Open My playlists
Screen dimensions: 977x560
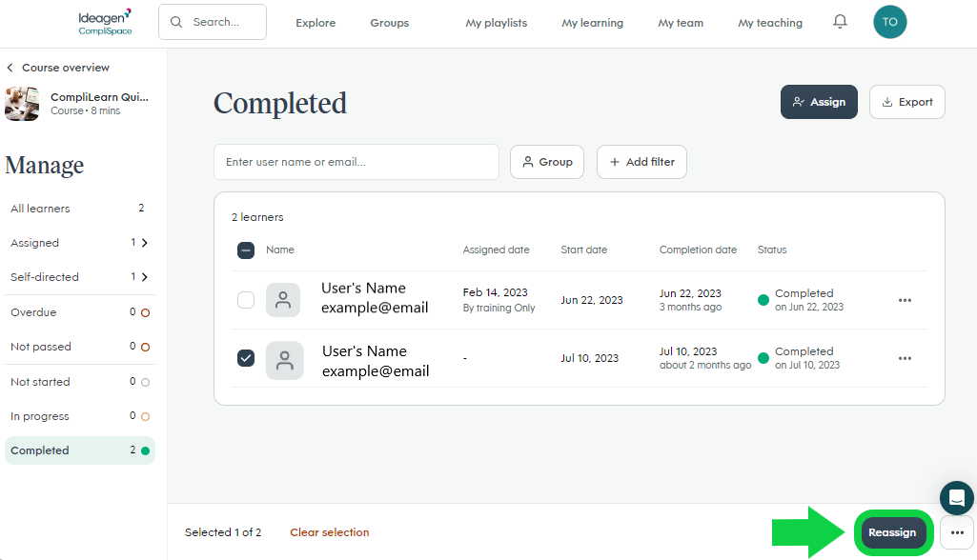(x=496, y=23)
